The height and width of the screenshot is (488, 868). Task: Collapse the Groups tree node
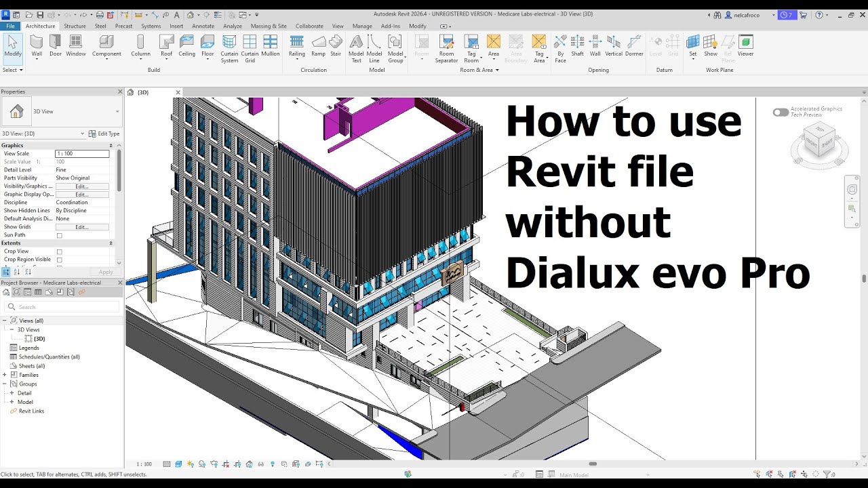point(5,384)
